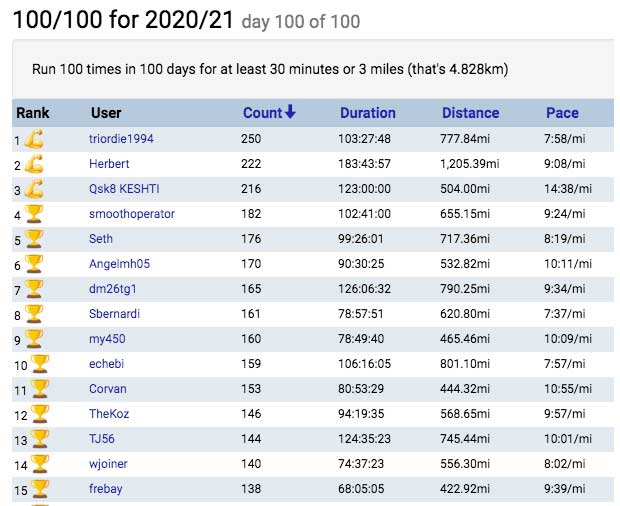
Task: Click the trophy icon beside Seth
Action: 34,239
